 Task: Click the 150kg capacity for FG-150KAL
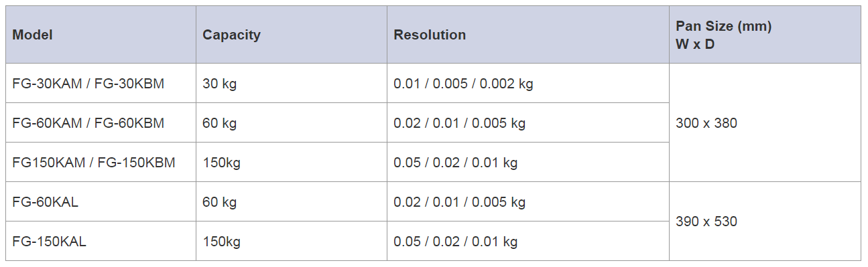click(292, 242)
